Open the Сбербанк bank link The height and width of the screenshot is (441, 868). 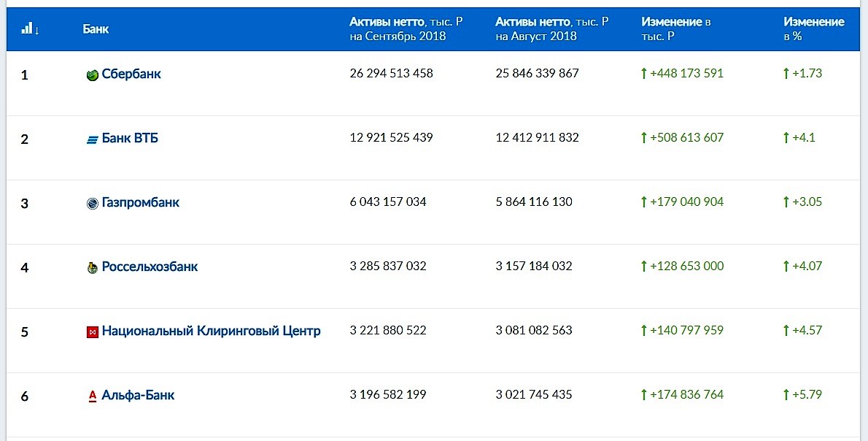coord(131,74)
